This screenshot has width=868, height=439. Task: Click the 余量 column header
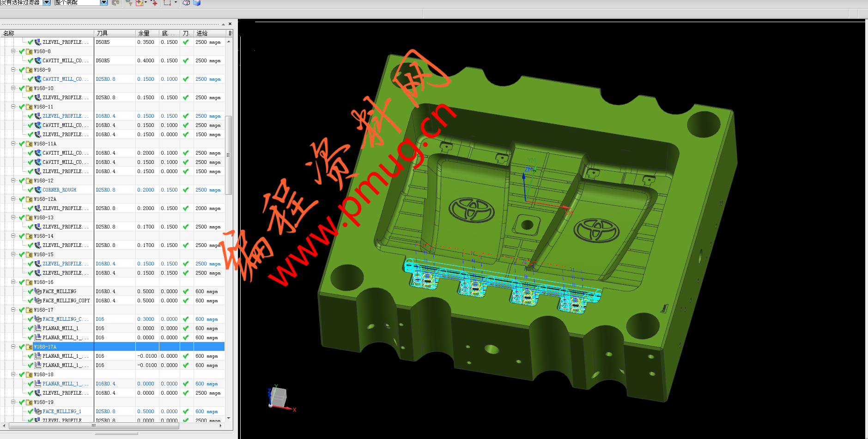(147, 33)
